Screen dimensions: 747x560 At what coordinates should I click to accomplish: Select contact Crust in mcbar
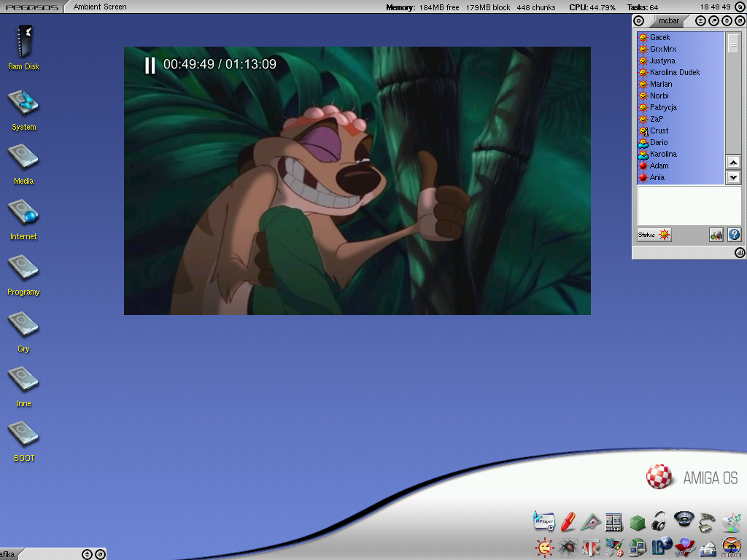click(x=681, y=131)
